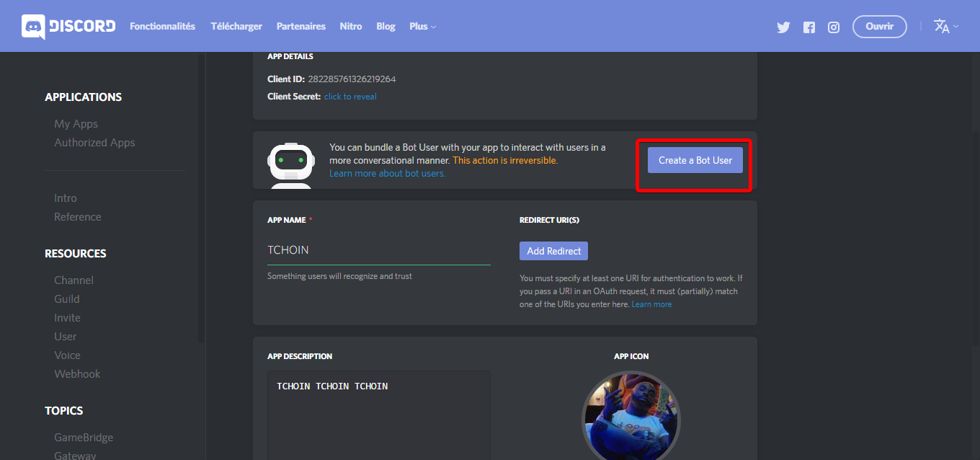Open the Guild resource page
The width and height of the screenshot is (980, 460).
(67, 299)
